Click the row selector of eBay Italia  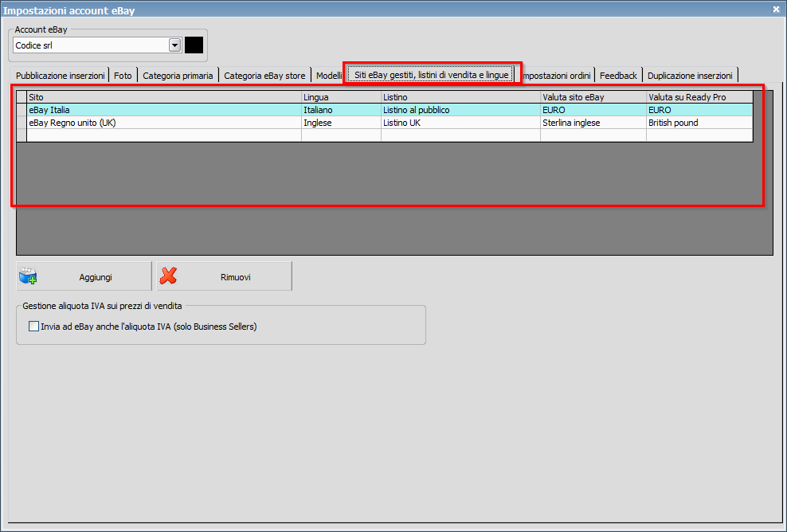click(22, 110)
